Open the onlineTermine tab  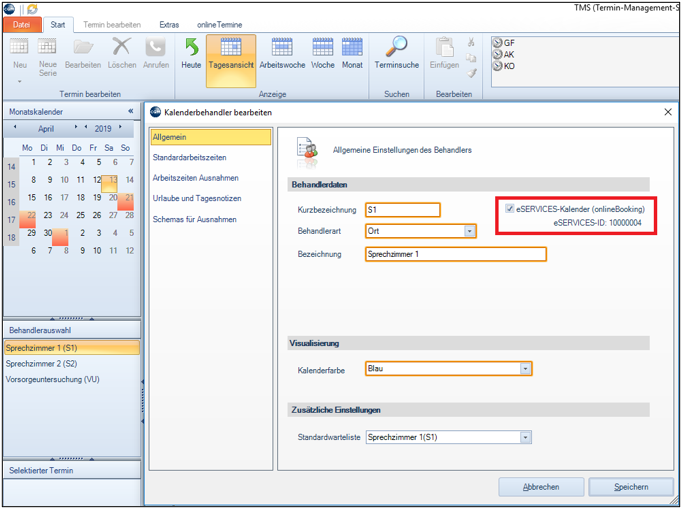220,25
